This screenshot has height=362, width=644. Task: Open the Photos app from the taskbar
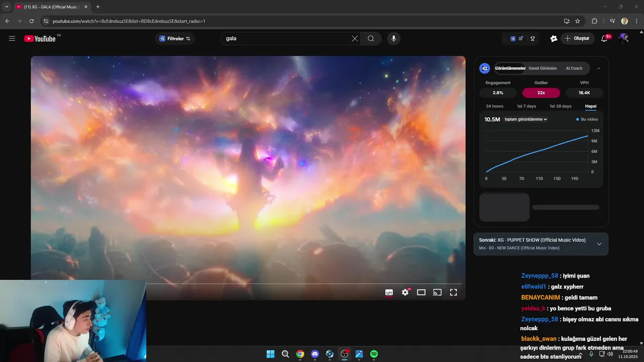359,354
